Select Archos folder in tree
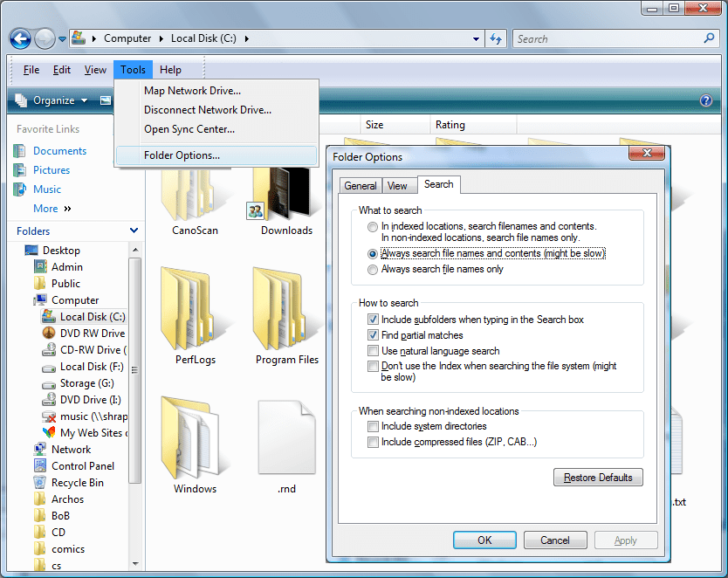 pyautogui.click(x=59, y=499)
